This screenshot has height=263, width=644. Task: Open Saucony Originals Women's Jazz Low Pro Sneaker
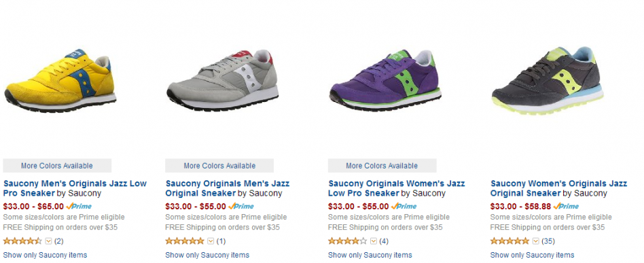tap(396, 188)
